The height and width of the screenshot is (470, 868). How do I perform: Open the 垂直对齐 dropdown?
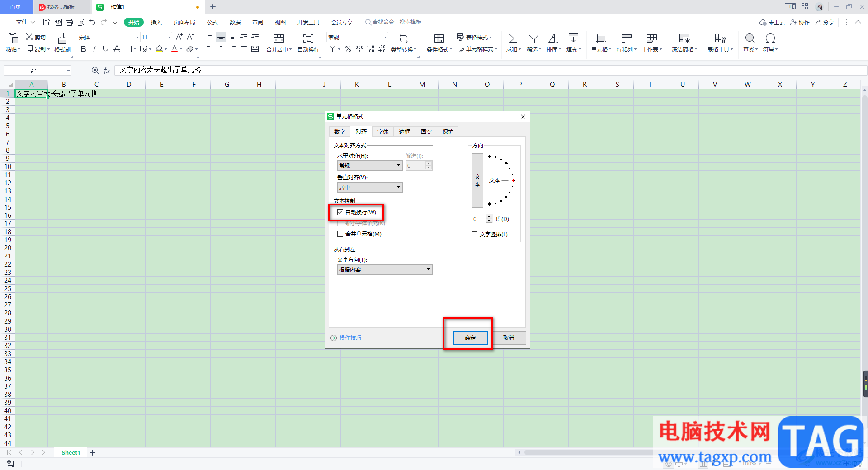370,188
